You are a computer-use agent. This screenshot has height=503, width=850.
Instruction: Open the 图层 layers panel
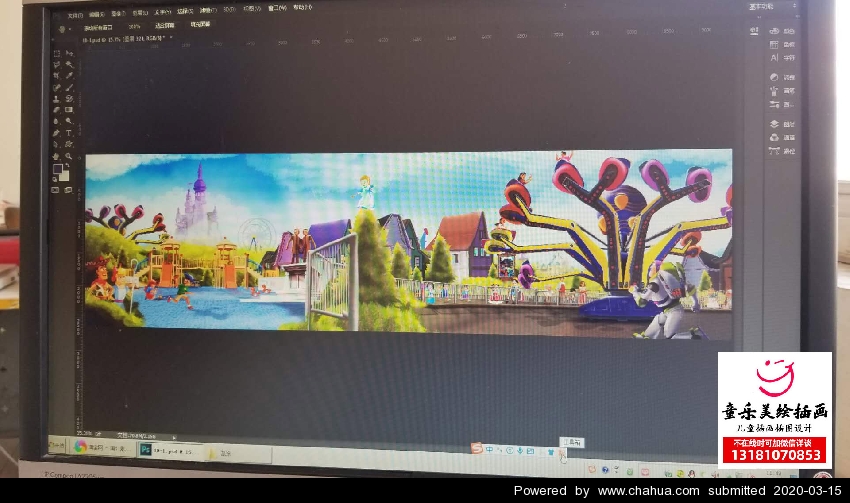pyautogui.click(x=782, y=124)
